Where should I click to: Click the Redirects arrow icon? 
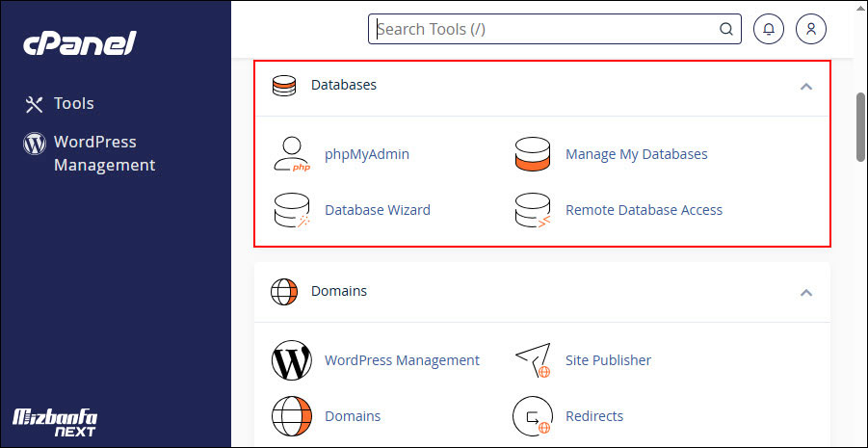click(533, 416)
